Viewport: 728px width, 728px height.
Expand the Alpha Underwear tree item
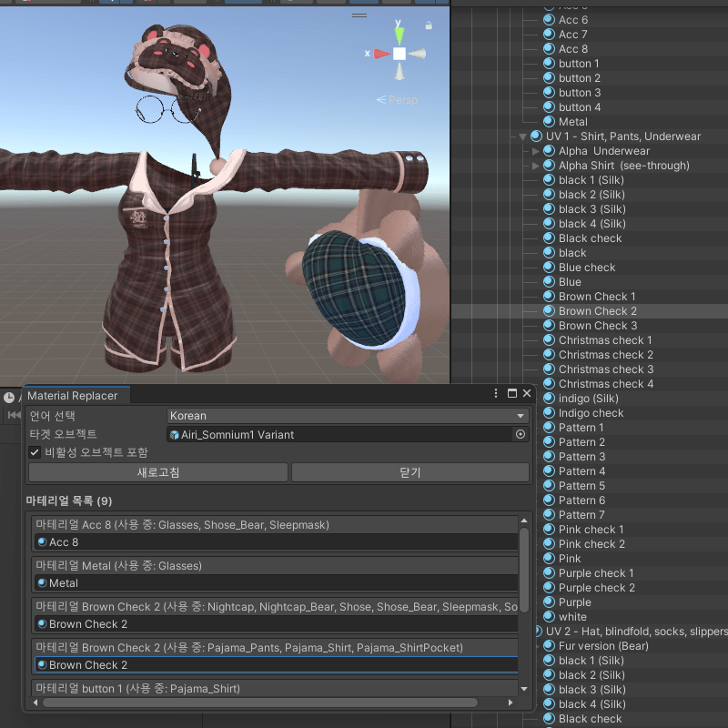[x=535, y=151]
